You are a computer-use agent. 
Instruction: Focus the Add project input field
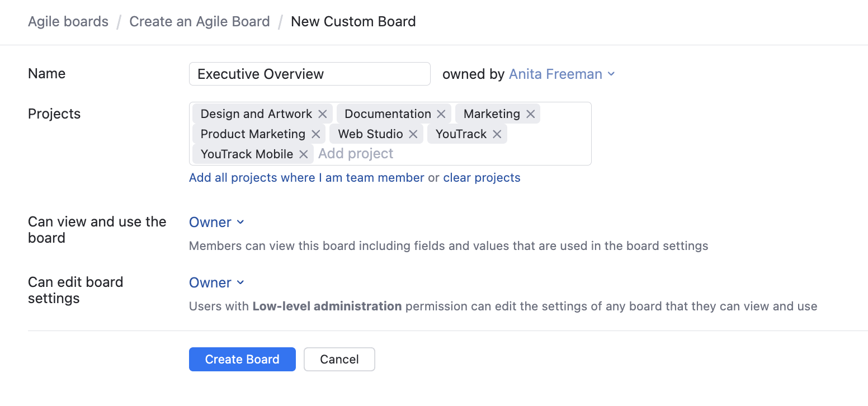(x=356, y=153)
